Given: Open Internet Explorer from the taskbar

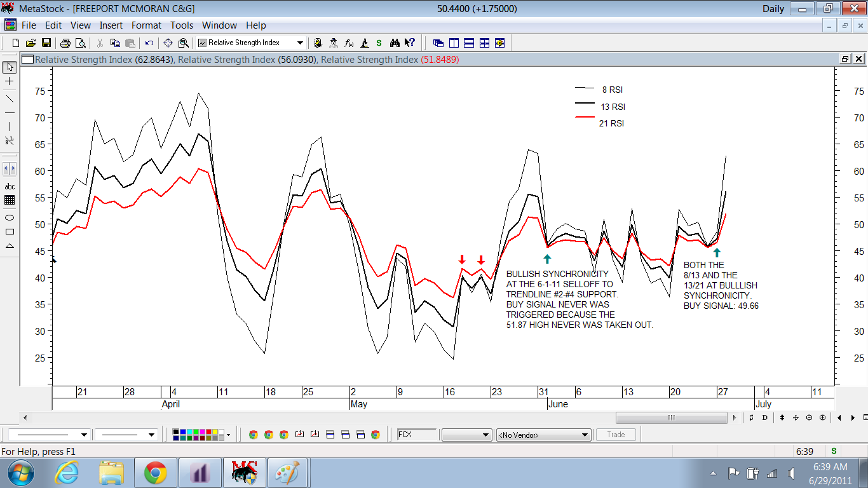Looking at the screenshot, I should coord(66,473).
